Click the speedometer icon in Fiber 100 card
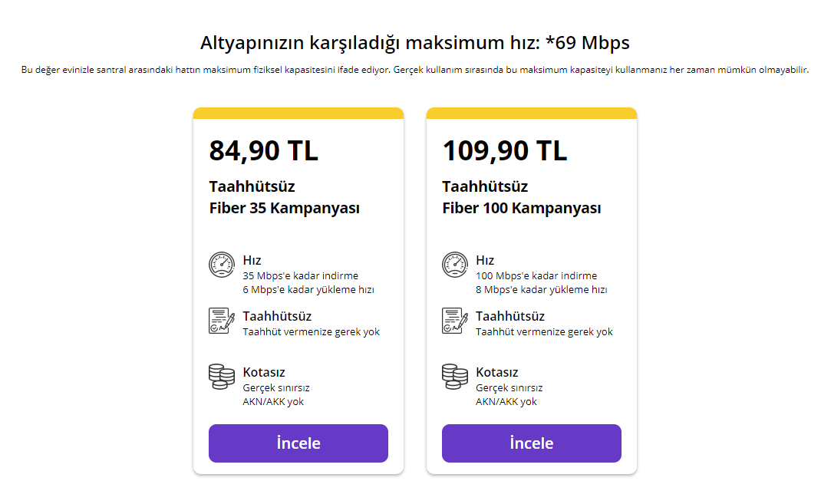This screenshot has width=821, height=504. click(x=455, y=265)
